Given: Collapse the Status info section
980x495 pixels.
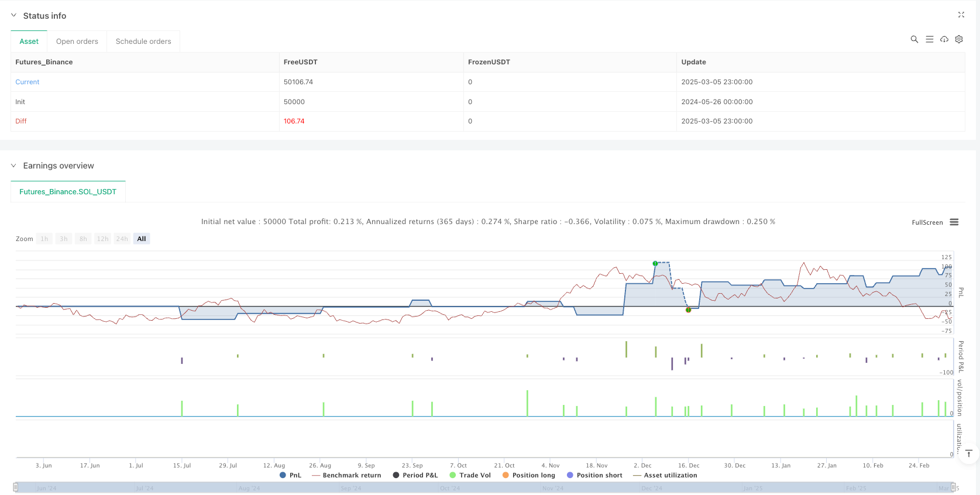Looking at the screenshot, I should [x=13, y=16].
